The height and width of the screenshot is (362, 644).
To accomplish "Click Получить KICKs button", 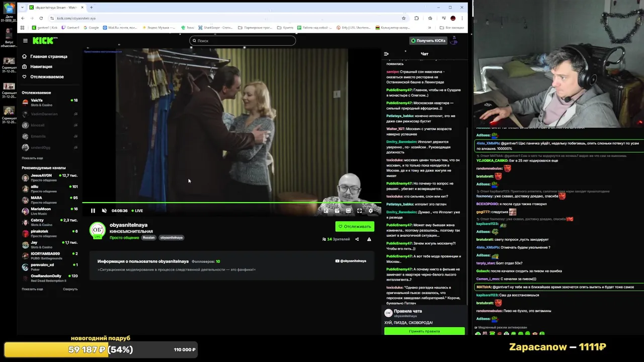I will click(428, 41).
